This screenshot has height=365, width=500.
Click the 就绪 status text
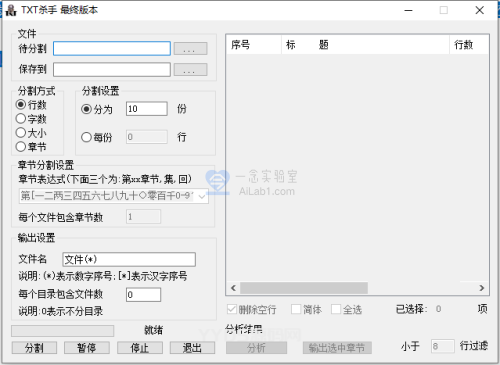click(153, 330)
